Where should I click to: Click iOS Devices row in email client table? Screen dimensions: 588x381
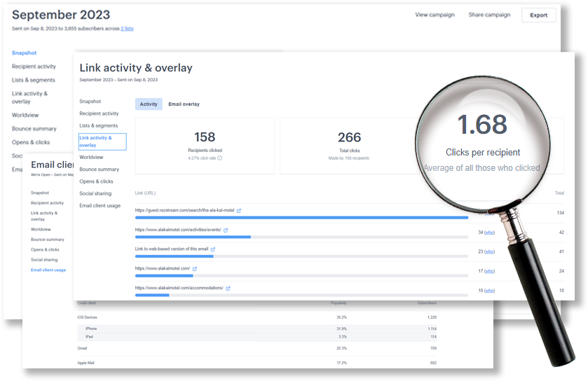[257, 317]
